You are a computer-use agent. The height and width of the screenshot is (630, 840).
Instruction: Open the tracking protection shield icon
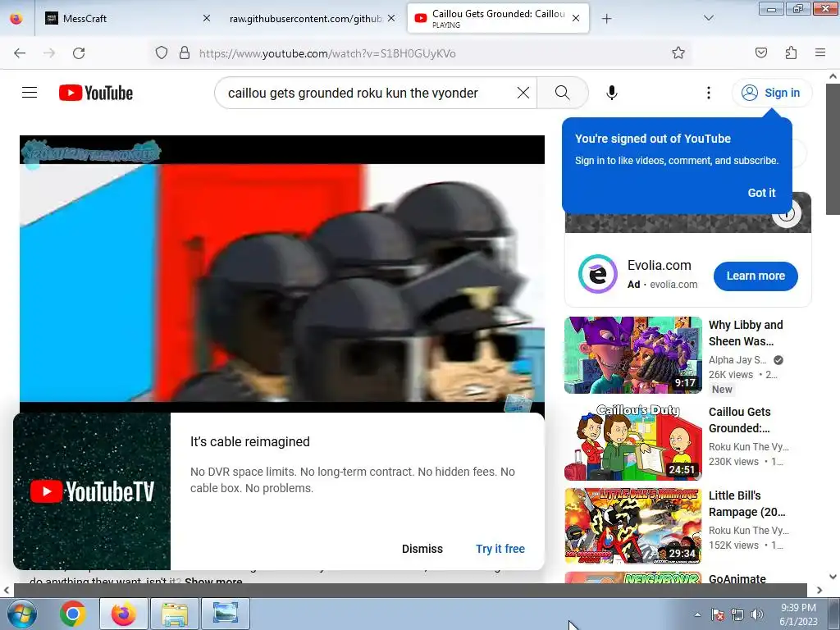pyautogui.click(x=162, y=53)
